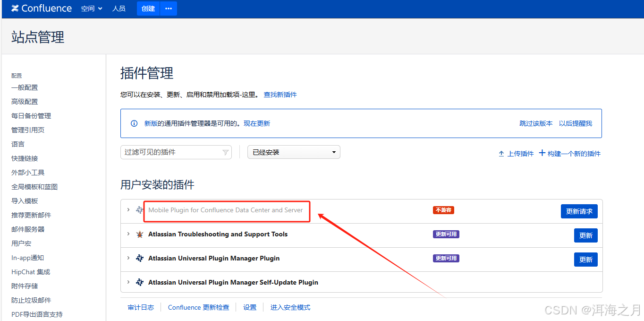
Task: Click the plus icon before 构建一个新的插件
Action: (x=542, y=153)
